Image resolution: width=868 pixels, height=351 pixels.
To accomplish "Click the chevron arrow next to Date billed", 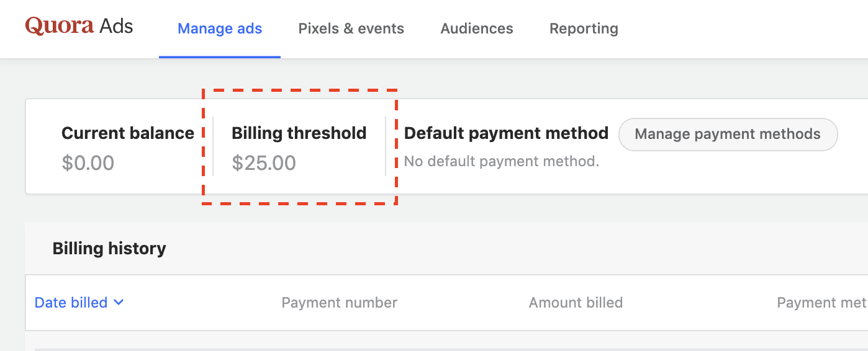I will (119, 302).
